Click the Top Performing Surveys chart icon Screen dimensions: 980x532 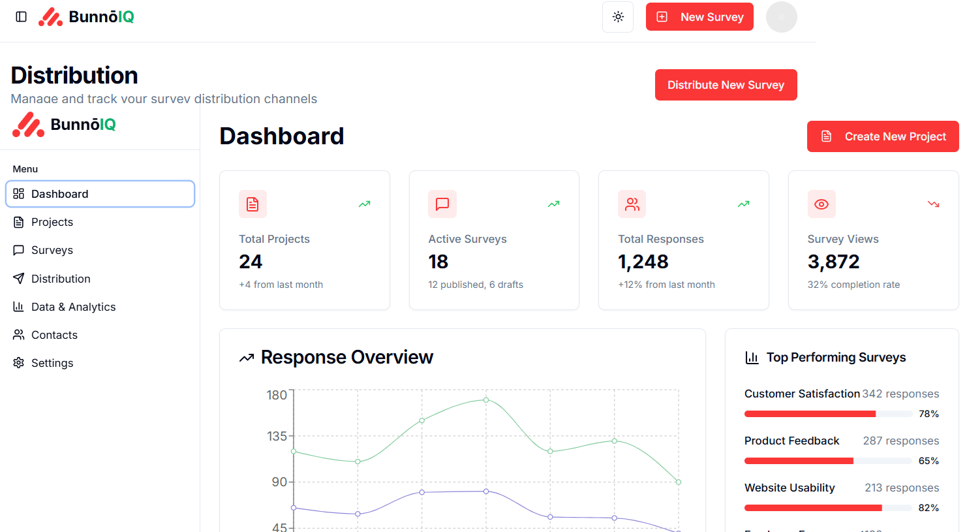(x=751, y=357)
